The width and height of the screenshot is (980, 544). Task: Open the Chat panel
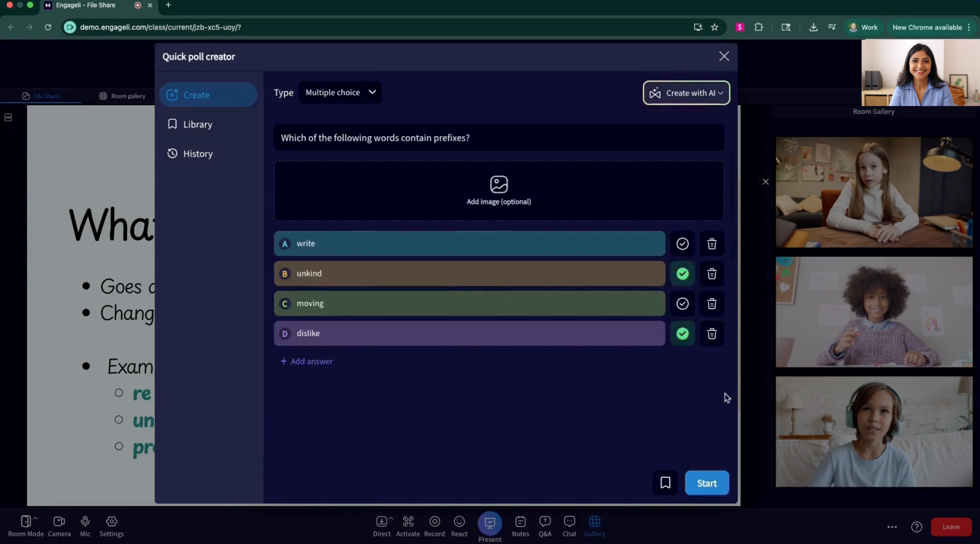point(569,527)
